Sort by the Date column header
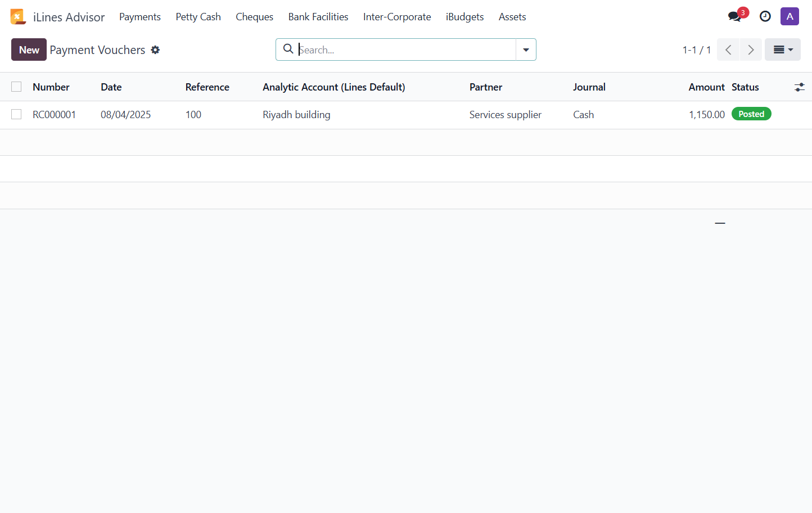This screenshot has height=513, width=812. (x=111, y=87)
